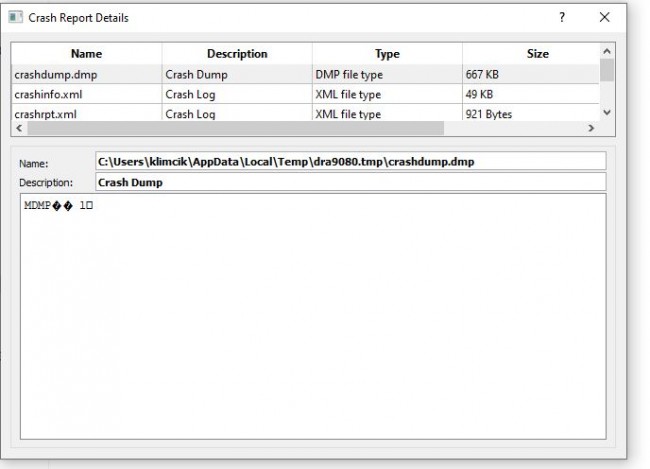The height and width of the screenshot is (469, 650).
Task: Click the file list scroll up arrow
Action: [x=607, y=51]
